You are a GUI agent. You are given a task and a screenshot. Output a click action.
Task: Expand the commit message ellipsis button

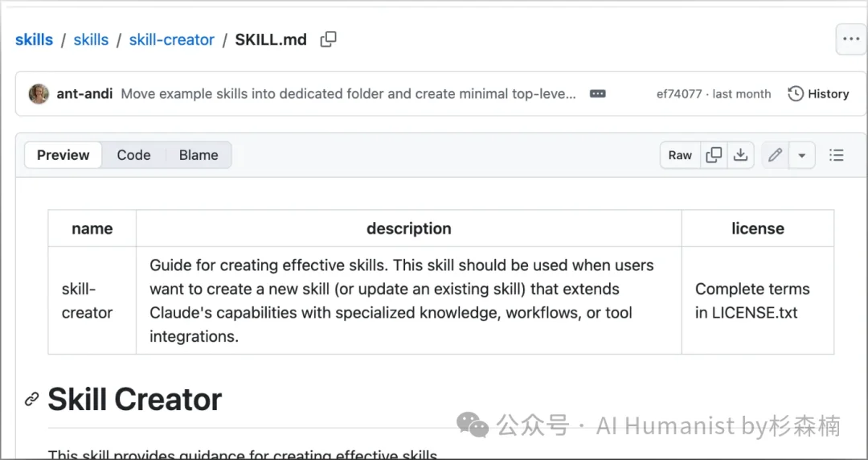coord(598,93)
